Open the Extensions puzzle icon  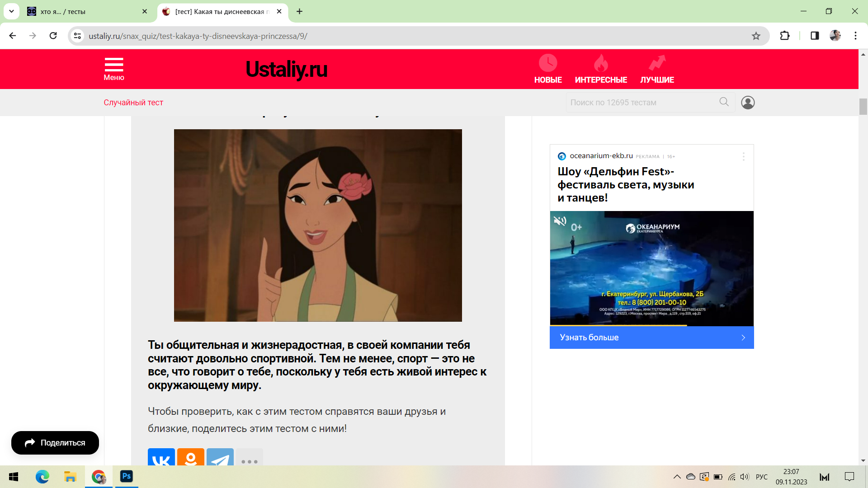[x=785, y=36]
